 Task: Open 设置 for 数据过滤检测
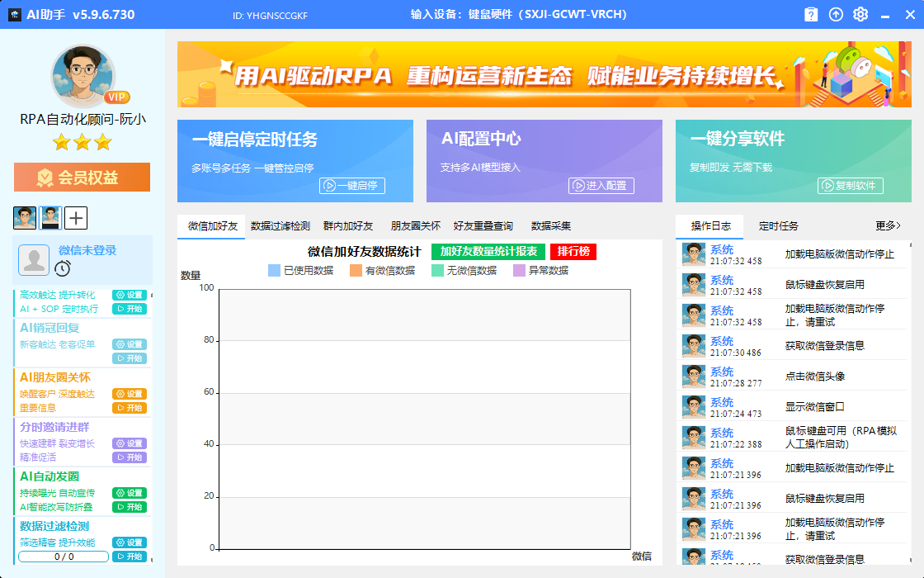129,542
